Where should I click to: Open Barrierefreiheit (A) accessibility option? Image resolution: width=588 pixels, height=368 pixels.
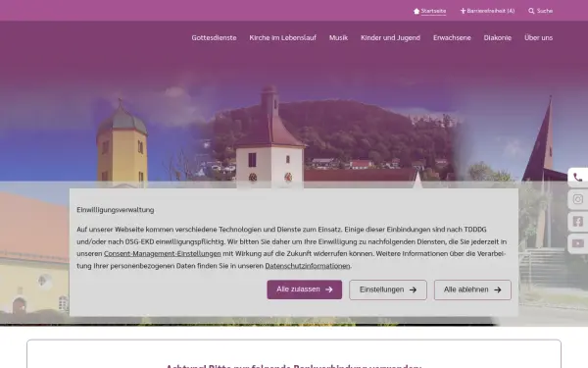pos(487,11)
